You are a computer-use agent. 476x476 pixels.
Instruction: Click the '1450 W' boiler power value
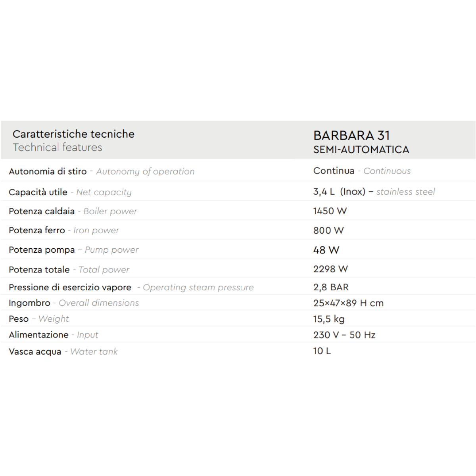pos(330,211)
